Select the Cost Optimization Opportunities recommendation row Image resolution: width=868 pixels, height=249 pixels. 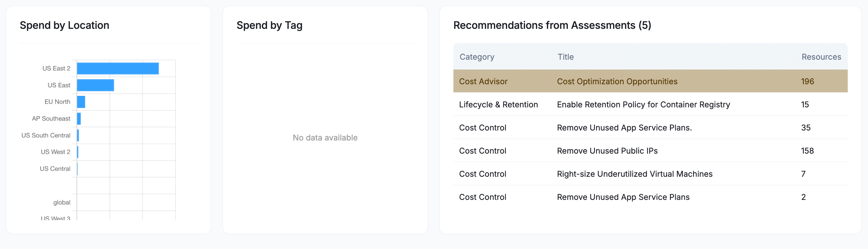point(617,81)
